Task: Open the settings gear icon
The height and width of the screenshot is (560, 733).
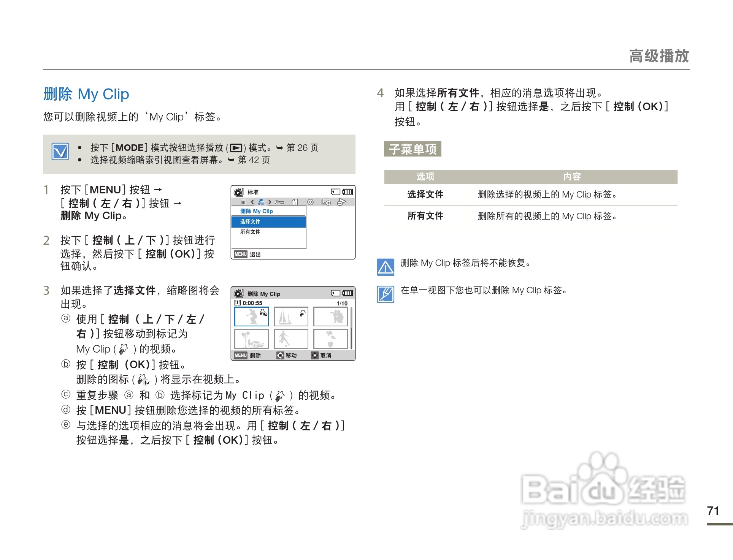Action: [x=311, y=202]
